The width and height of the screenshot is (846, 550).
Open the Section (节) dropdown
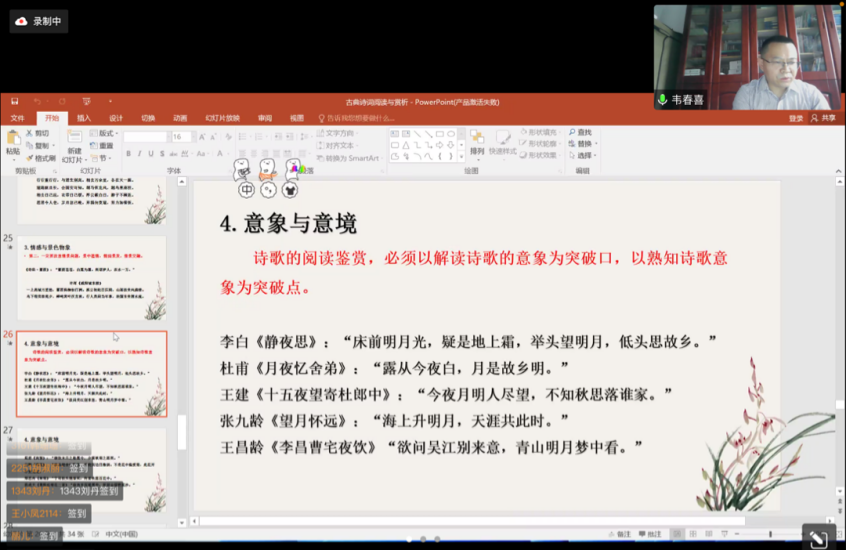(101, 158)
